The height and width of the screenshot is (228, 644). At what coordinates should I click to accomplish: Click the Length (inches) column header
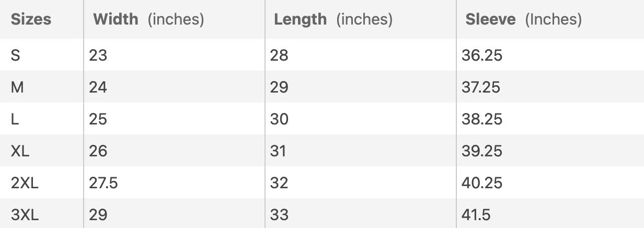pos(333,19)
